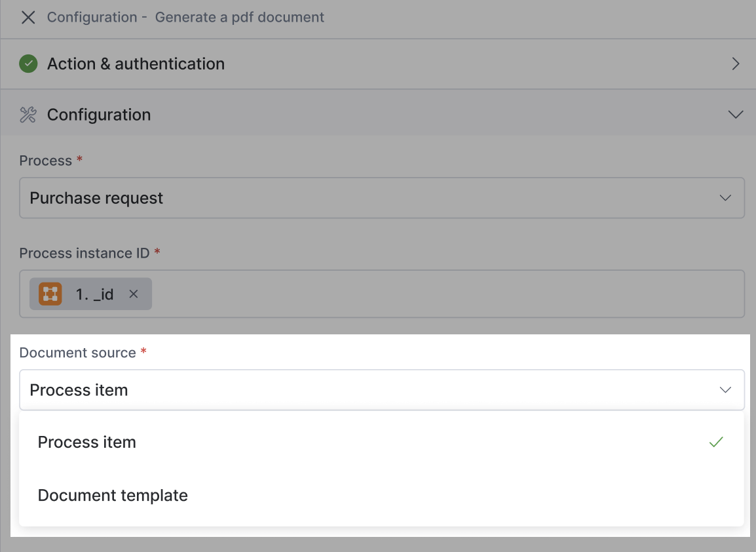Click the green check status icon
756x552 pixels.
pos(28,64)
